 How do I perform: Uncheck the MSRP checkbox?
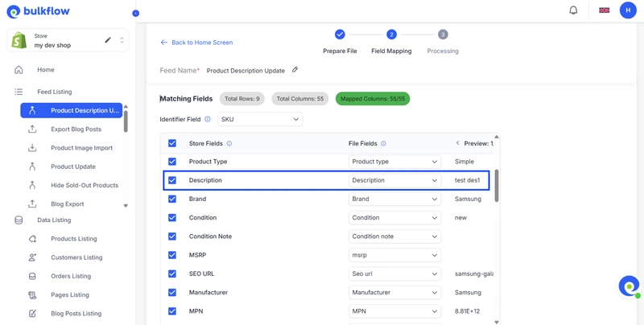click(x=172, y=255)
